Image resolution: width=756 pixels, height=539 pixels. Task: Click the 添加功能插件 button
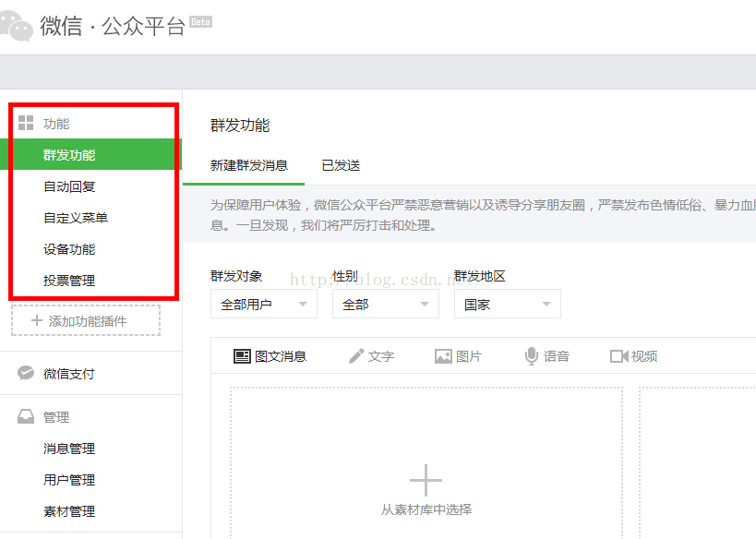(86, 320)
